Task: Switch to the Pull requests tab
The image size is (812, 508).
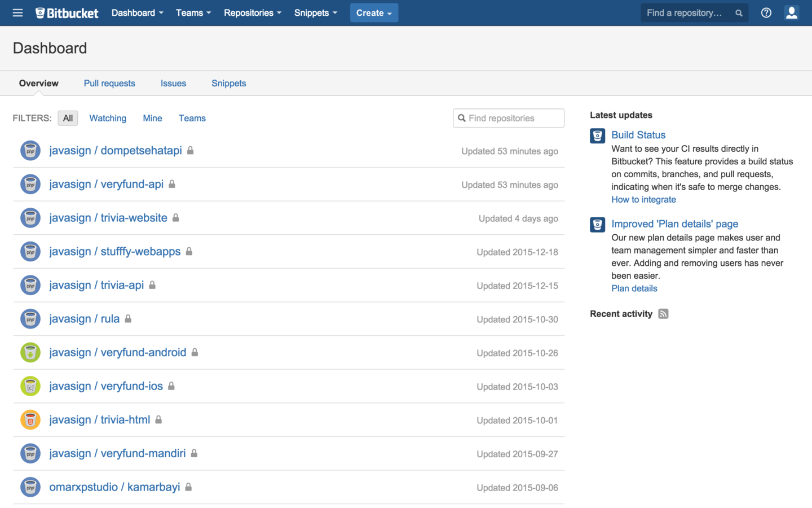Action: [x=109, y=83]
